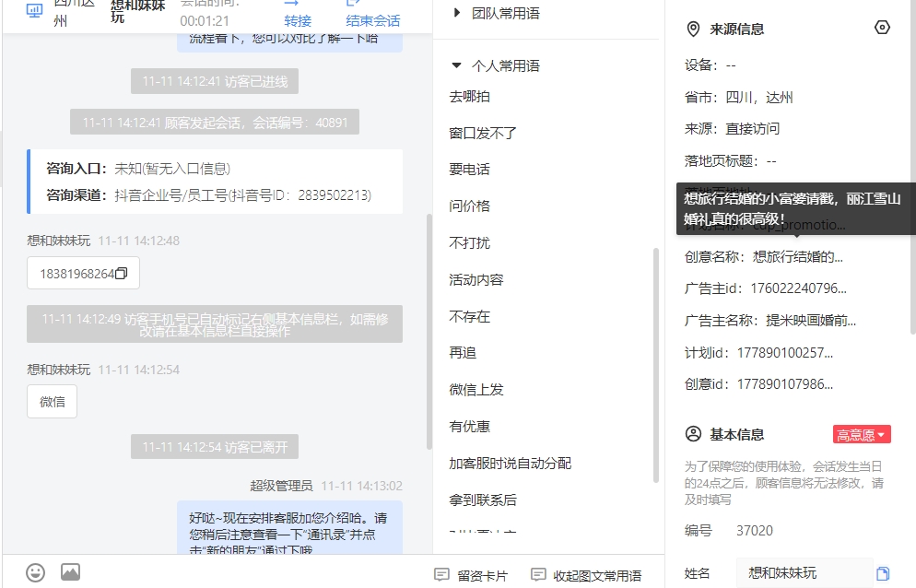Select the quick phrase 微信上发
This screenshot has width=916, height=588.
tap(476, 390)
